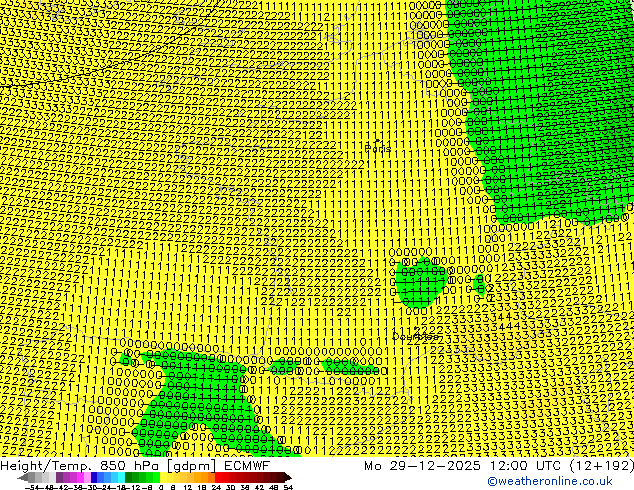Click the '12' label on the legend scale
Image resolution: width=634 pixels, height=490 pixels.
click(188, 487)
